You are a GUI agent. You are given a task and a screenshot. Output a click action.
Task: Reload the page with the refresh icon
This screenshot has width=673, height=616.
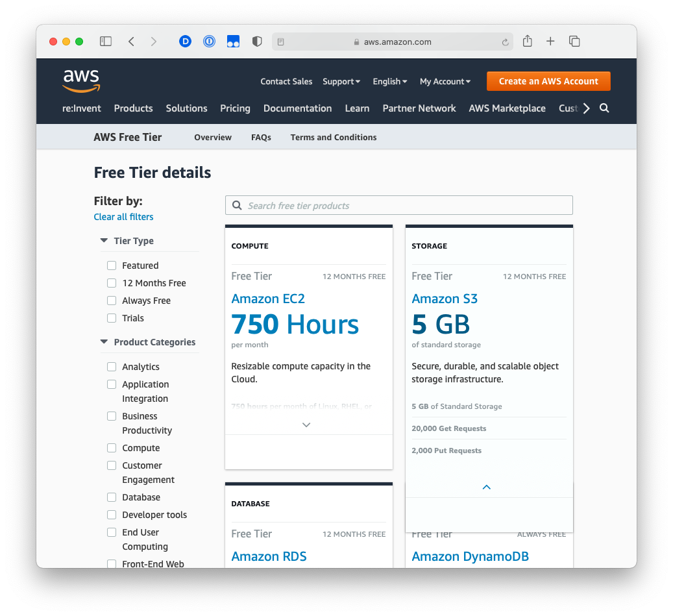[505, 42]
